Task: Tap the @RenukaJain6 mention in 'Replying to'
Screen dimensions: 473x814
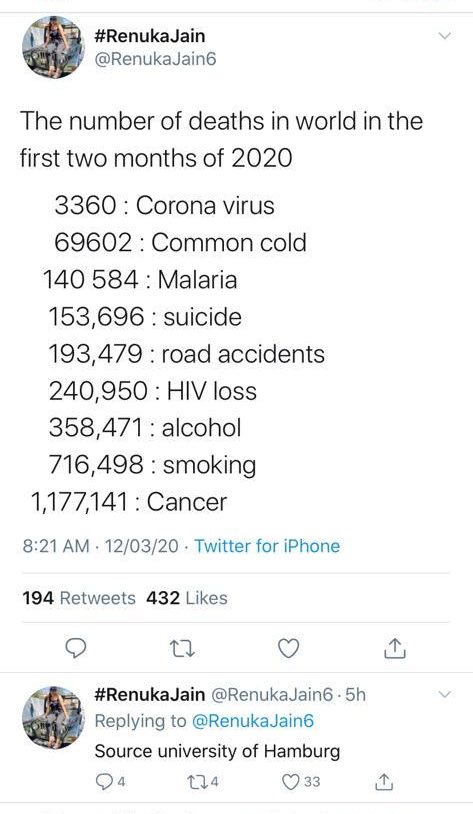Action: click(x=253, y=721)
